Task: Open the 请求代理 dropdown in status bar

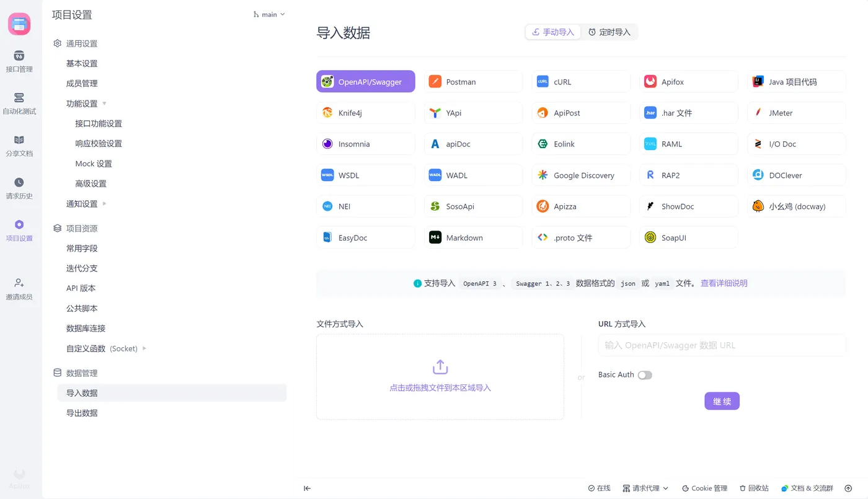Action: pos(645,488)
